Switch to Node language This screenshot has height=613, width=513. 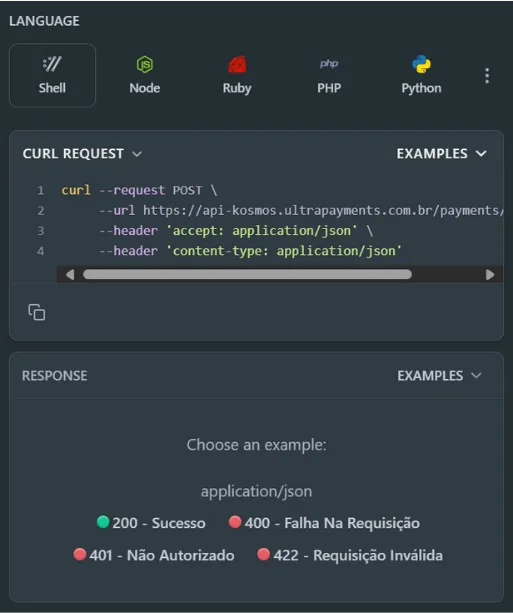(145, 75)
